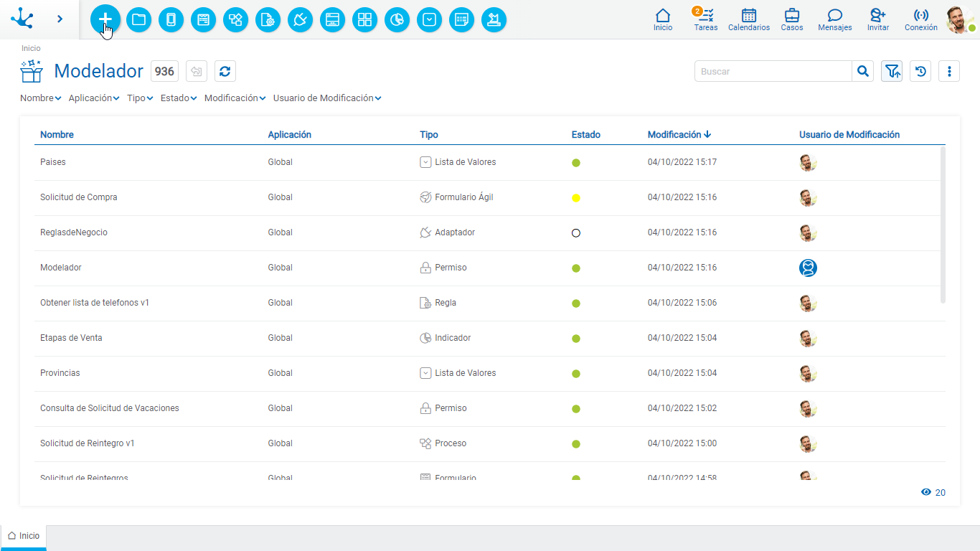
Task: Click the 936 item count badge
Action: (164, 71)
